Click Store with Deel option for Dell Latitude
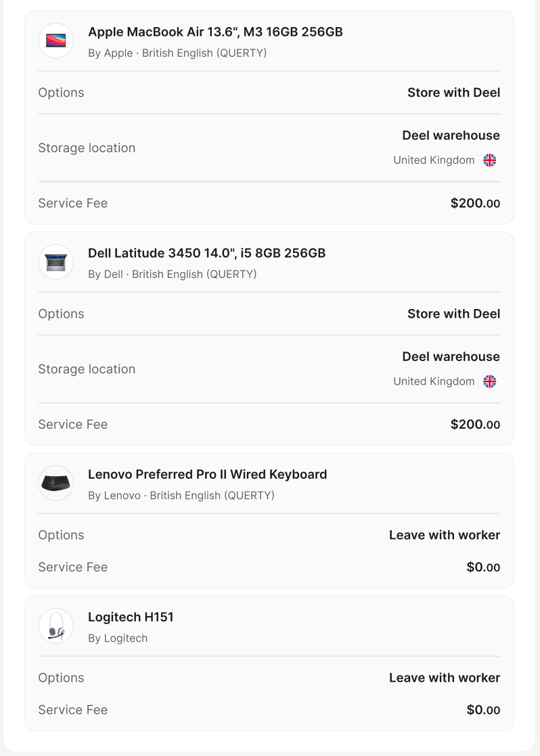This screenshot has height=756, width=540. click(453, 314)
